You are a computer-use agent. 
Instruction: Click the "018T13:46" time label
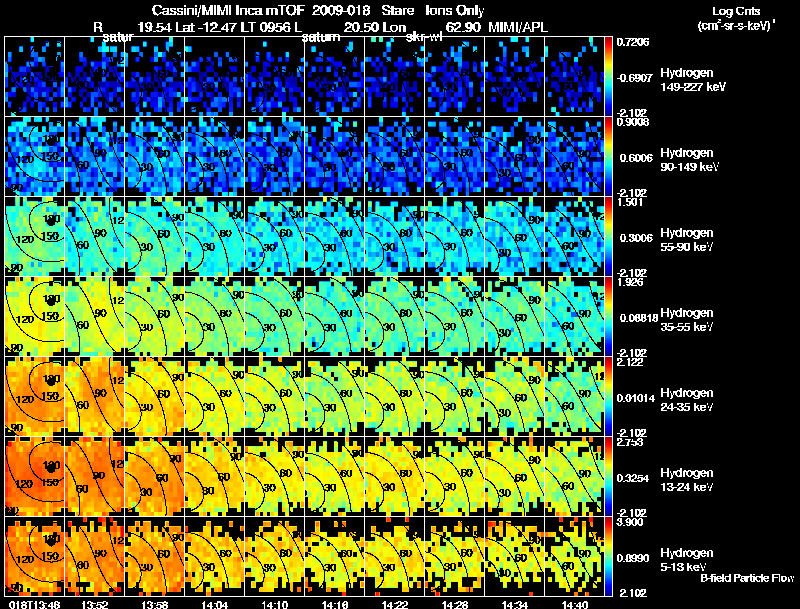coord(35,604)
